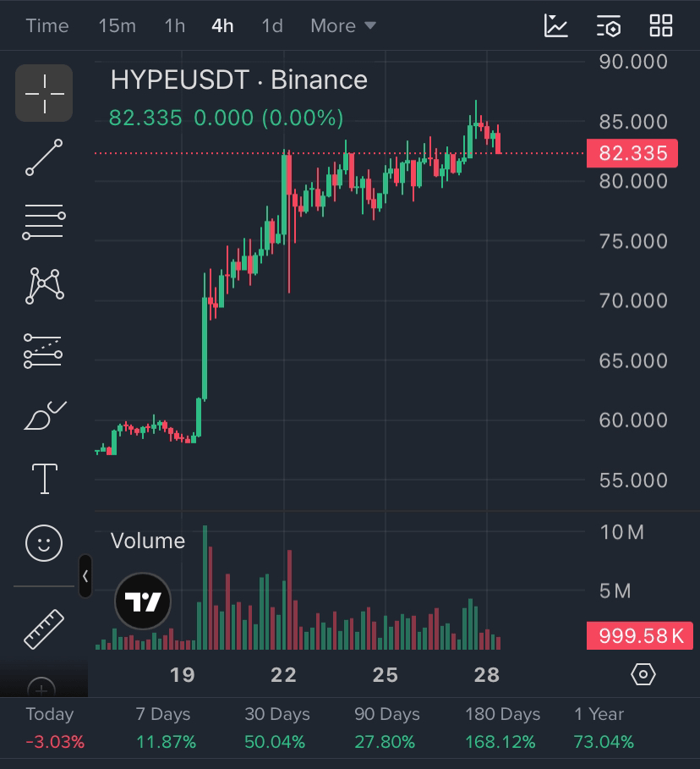Select the trend line drawing tool
The width and height of the screenshot is (700, 769).
pyautogui.click(x=44, y=157)
